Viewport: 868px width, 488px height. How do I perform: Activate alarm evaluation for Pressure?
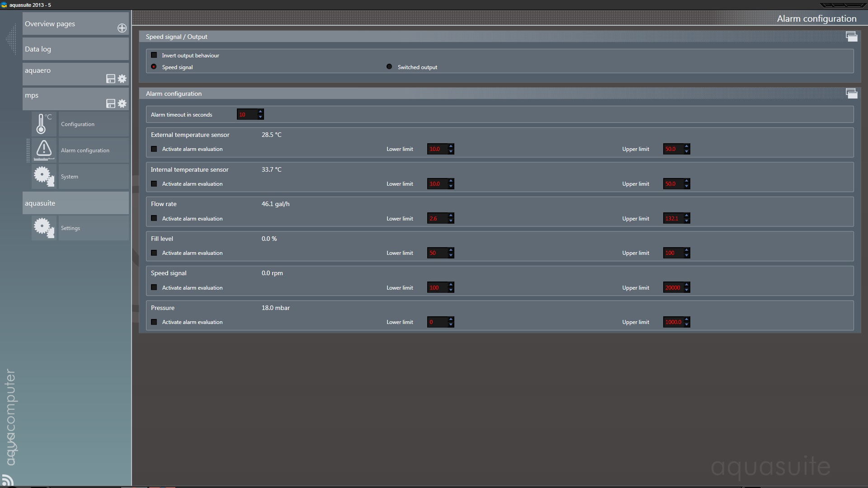(x=154, y=322)
